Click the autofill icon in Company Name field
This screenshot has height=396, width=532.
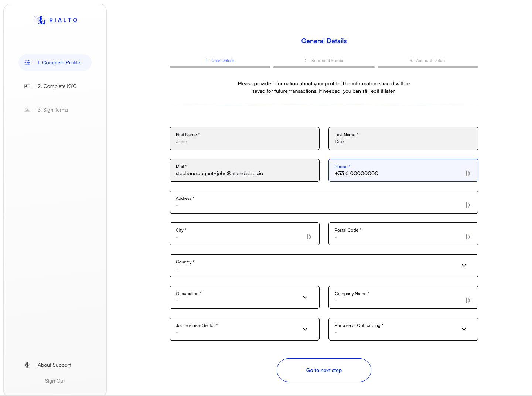[468, 300]
